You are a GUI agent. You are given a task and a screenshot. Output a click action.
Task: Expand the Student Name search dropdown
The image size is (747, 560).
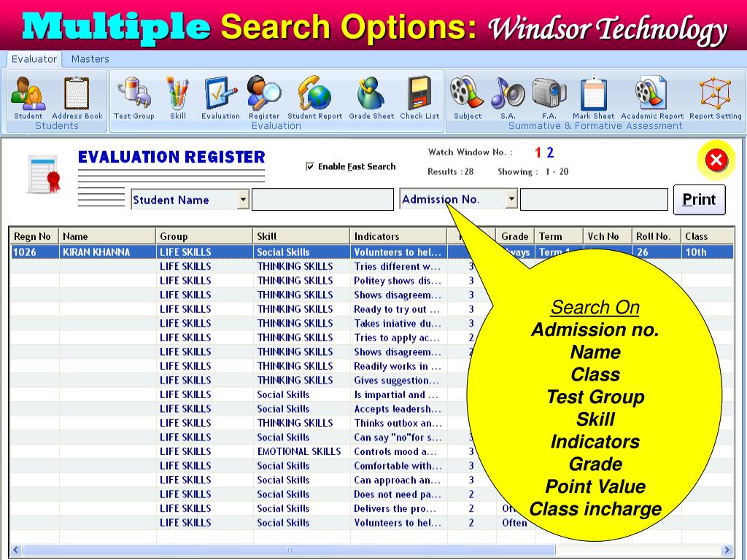click(244, 200)
